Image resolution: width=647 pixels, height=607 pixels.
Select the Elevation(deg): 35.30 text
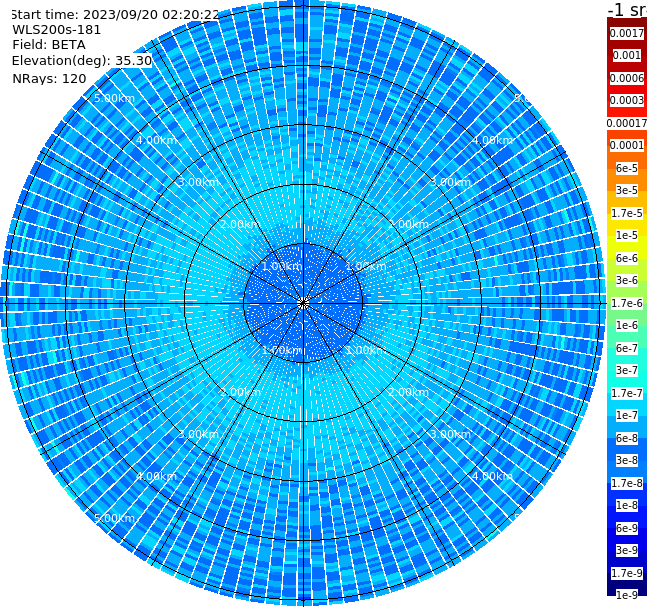pos(82,61)
